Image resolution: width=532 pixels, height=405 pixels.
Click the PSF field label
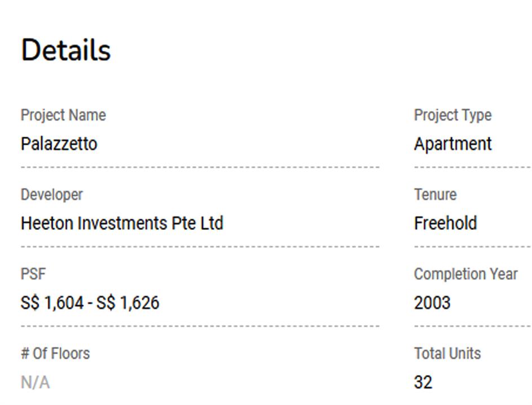click(x=33, y=275)
